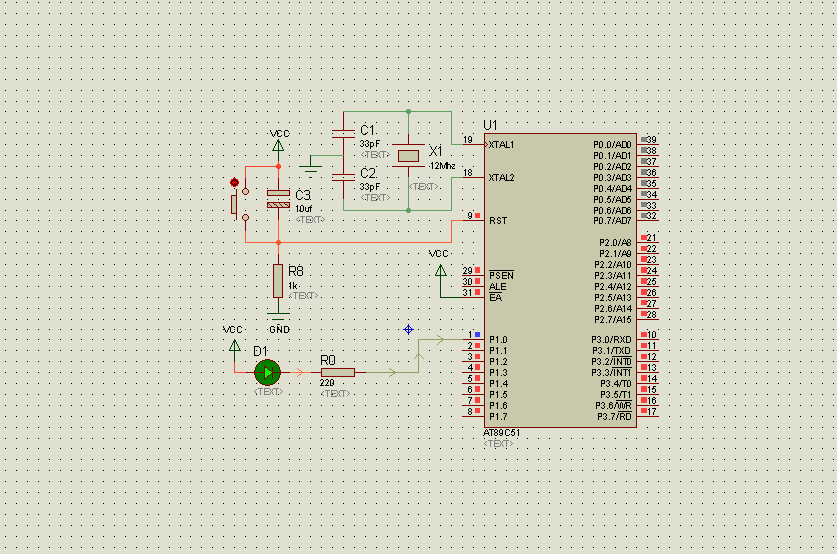Click the ALE pin name
Viewport: 837px width, 554px height.
[498, 287]
